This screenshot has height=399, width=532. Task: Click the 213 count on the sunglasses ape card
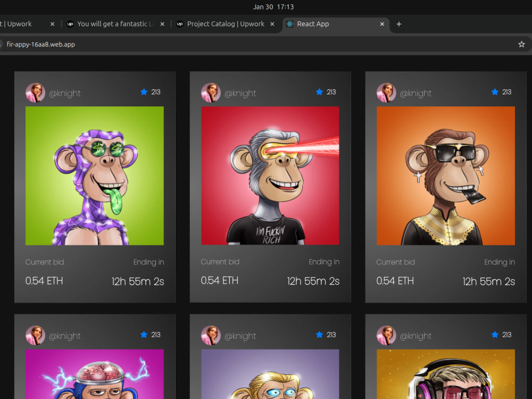pos(506,92)
